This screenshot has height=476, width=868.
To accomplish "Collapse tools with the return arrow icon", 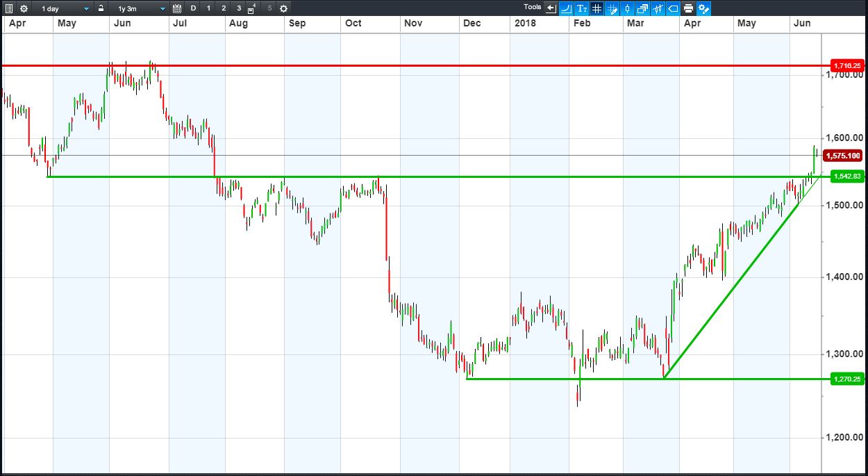I will coord(551,8).
